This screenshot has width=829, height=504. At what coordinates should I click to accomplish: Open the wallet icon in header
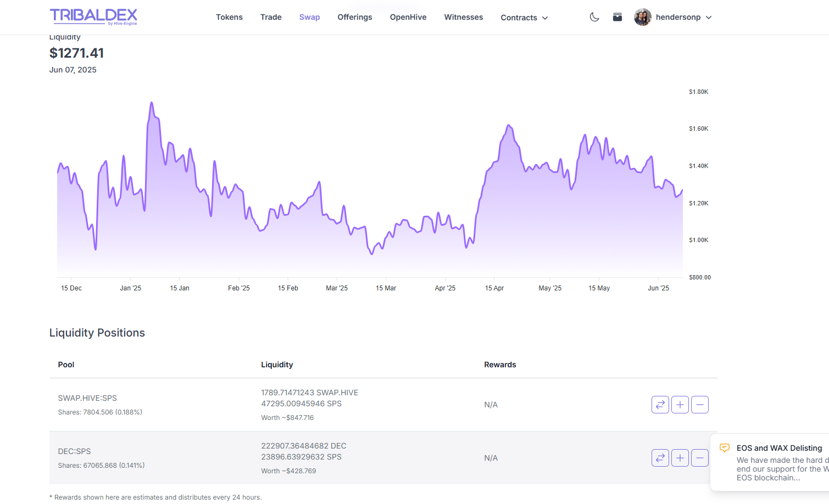click(x=617, y=17)
